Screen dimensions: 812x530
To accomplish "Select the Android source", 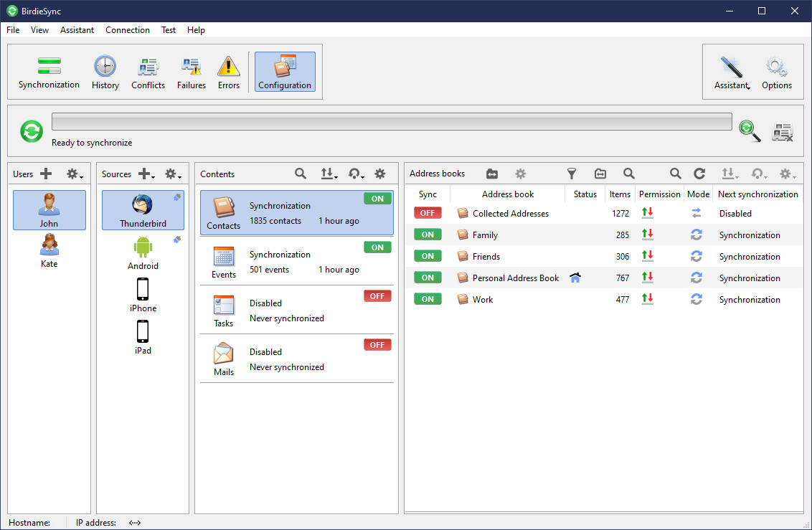I will [143, 253].
